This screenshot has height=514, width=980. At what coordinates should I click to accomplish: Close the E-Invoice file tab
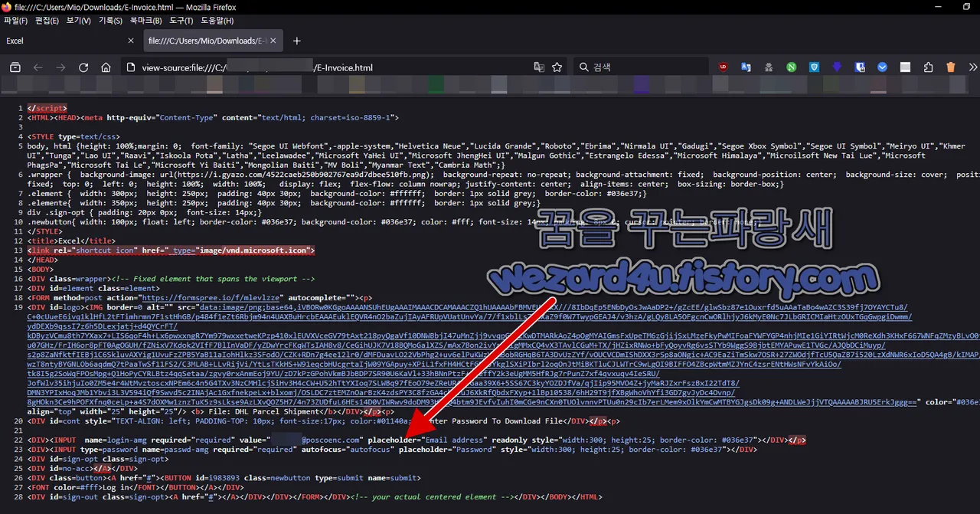coord(273,41)
